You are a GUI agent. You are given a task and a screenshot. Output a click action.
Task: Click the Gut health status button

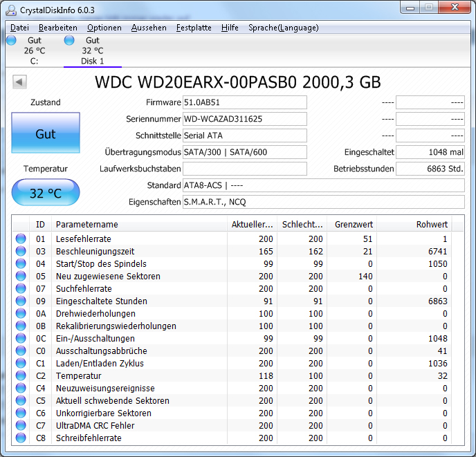tap(46, 133)
